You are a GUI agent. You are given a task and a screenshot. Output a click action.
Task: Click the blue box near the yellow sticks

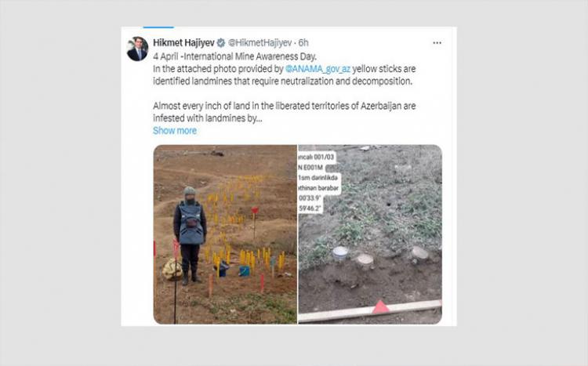click(x=244, y=270)
